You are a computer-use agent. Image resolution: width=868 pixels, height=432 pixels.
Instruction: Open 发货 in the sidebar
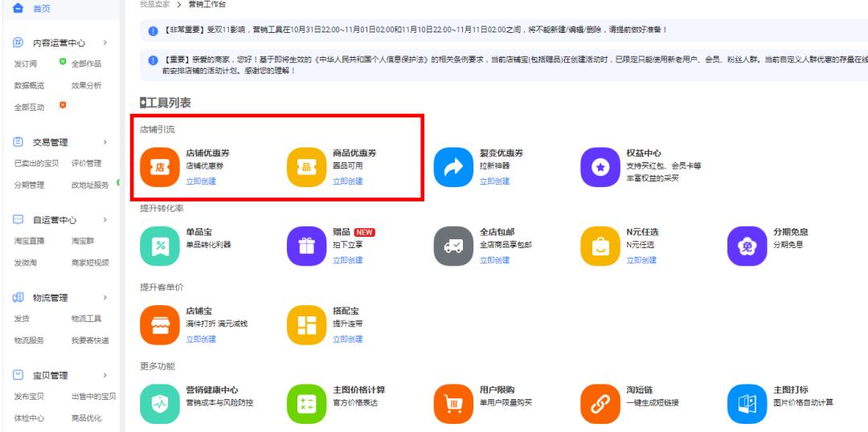click(x=22, y=319)
